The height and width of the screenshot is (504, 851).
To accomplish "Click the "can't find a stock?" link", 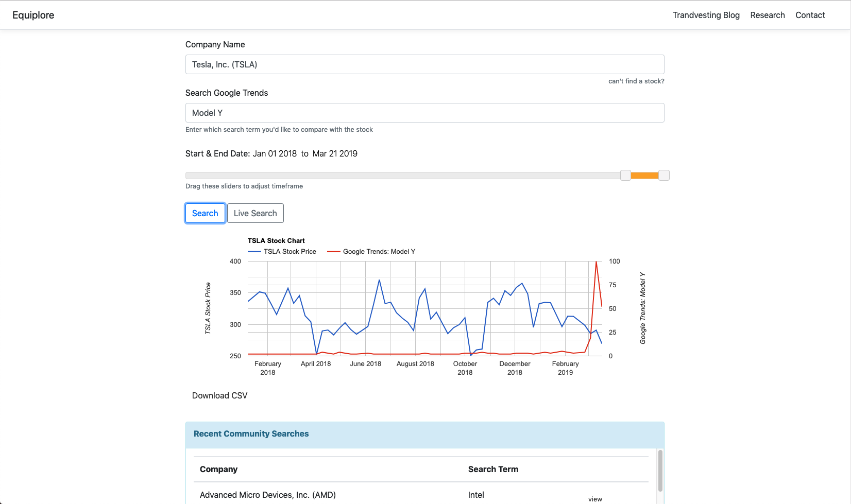I will [636, 81].
